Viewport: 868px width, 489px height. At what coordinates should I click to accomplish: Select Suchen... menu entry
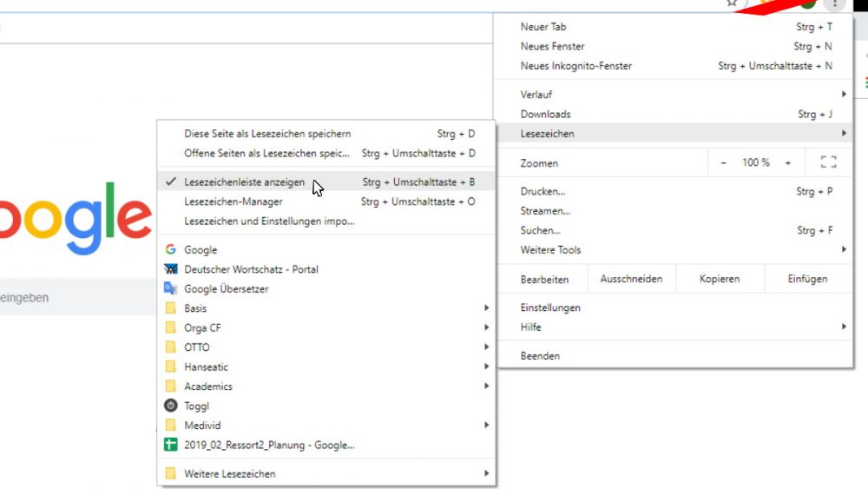[x=675, y=230]
